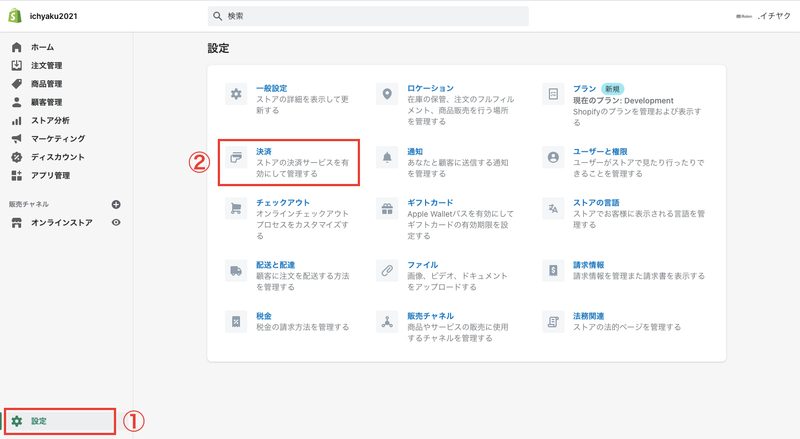View online store via eye icon

[x=116, y=223]
